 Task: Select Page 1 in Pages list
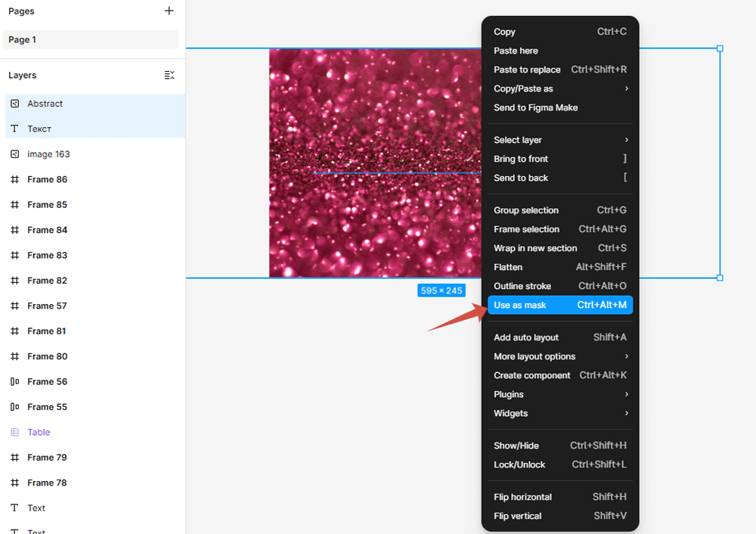click(x=91, y=39)
